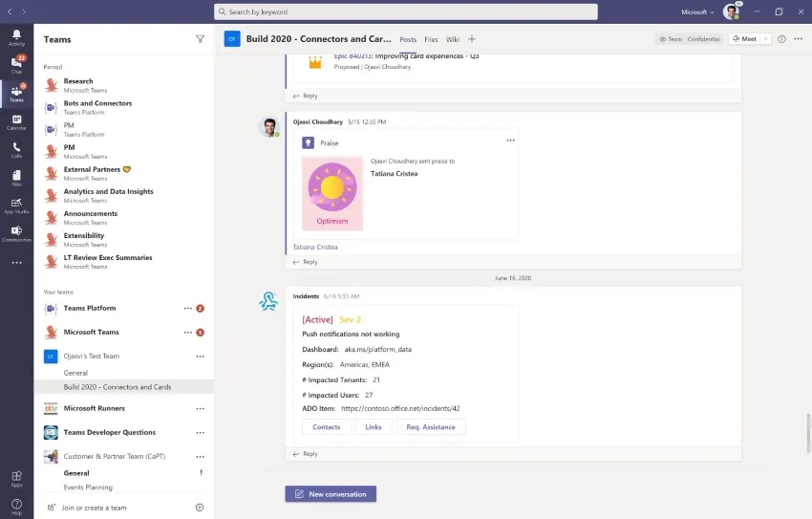Screen dimensions: 812x519
Task: Collapse the Pinned section
Action: [x=53, y=67]
